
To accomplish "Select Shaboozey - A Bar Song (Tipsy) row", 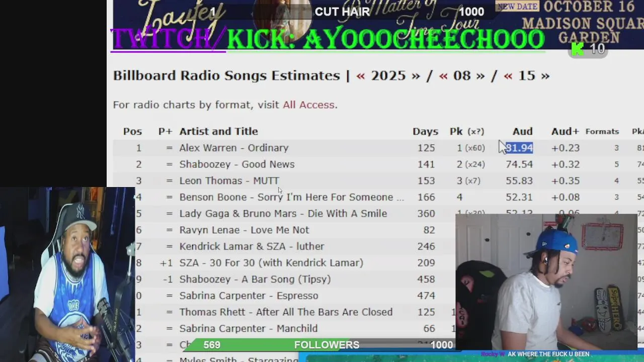I will tap(295, 279).
